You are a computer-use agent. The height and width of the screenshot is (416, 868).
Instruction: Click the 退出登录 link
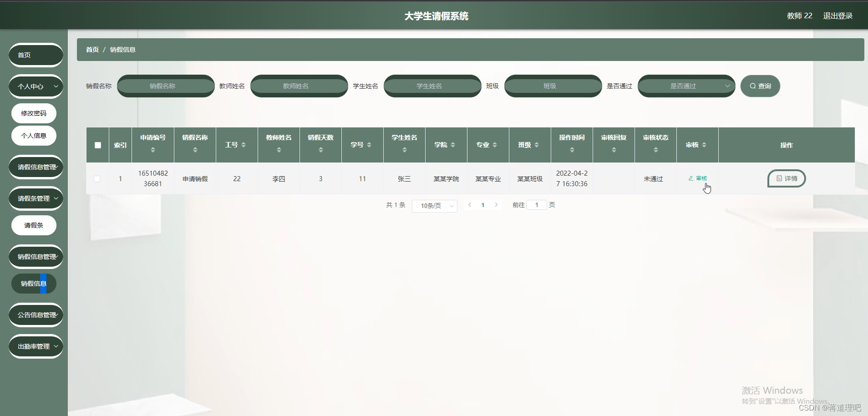click(837, 15)
